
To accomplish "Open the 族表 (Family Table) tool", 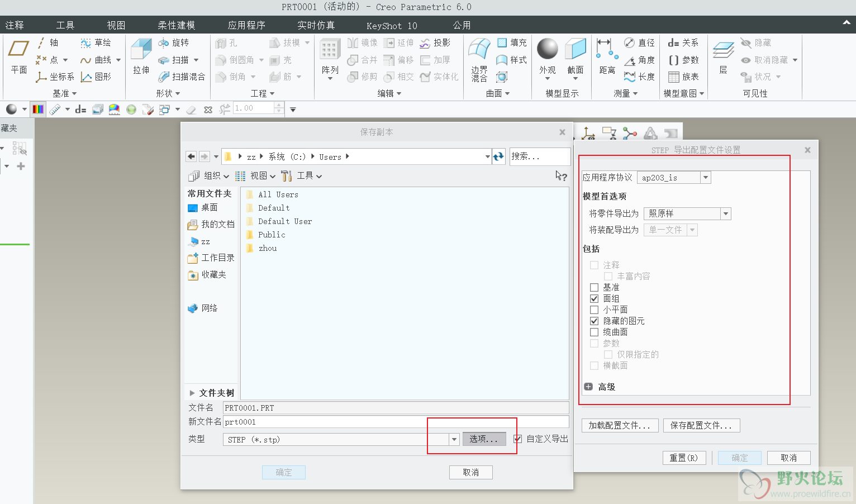I will point(683,77).
